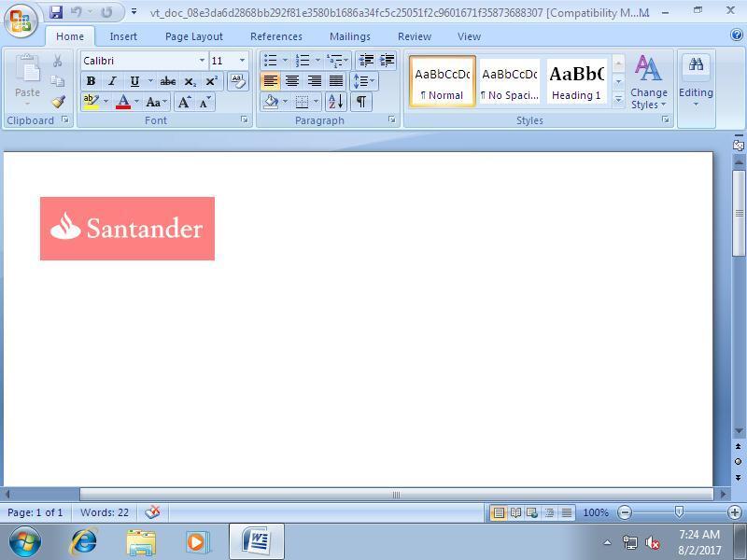Screen dimensions: 747x560
Task: Grow the font using Grow Font icon
Action: (x=184, y=101)
